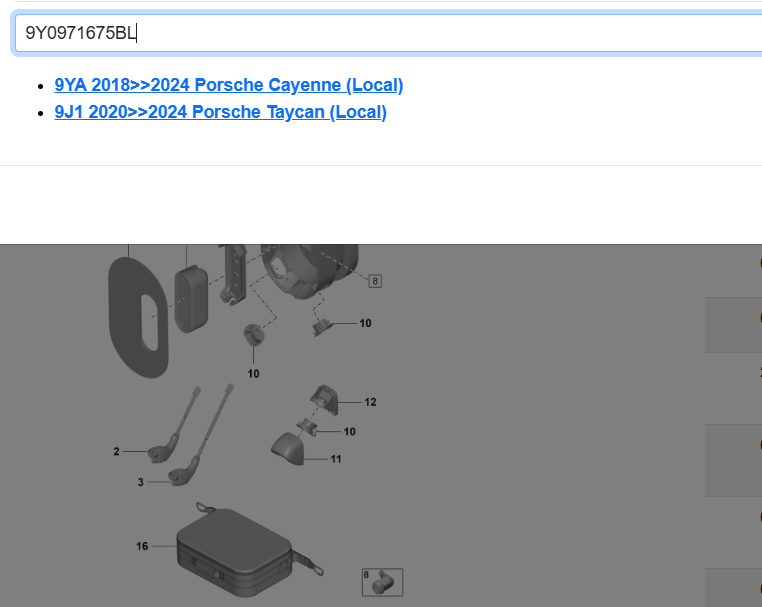The width and height of the screenshot is (762, 607).
Task: Click the boxed part 8 thumbnail at bottom
Action: click(x=382, y=582)
